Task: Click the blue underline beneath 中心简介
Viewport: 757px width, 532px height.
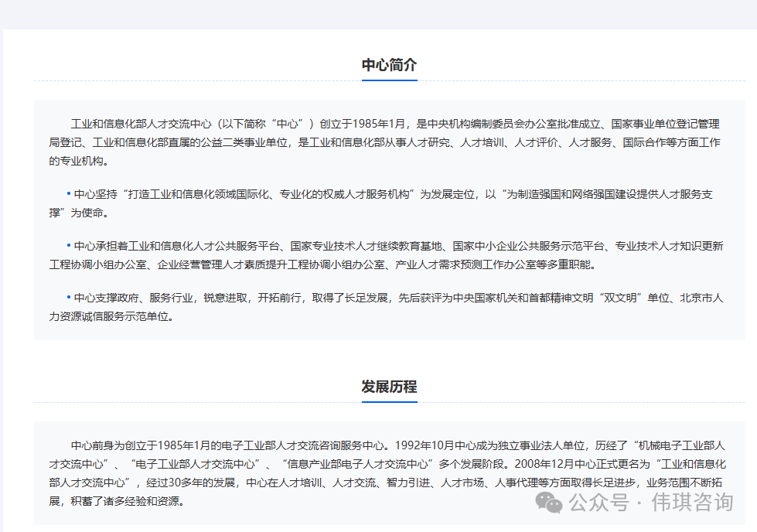Action: (390, 80)
